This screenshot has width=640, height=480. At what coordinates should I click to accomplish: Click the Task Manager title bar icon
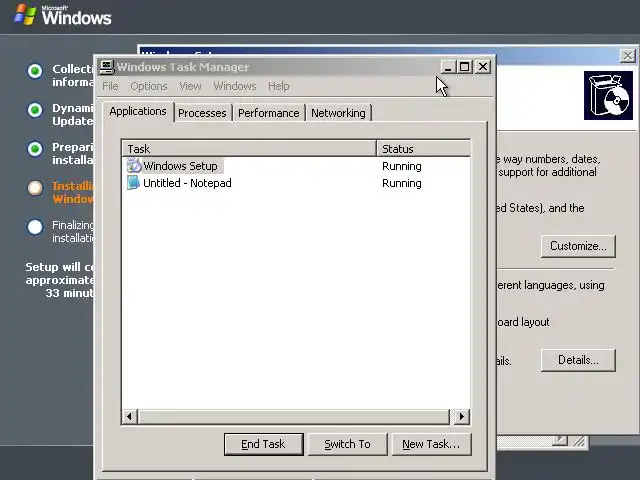pos(107,67)
